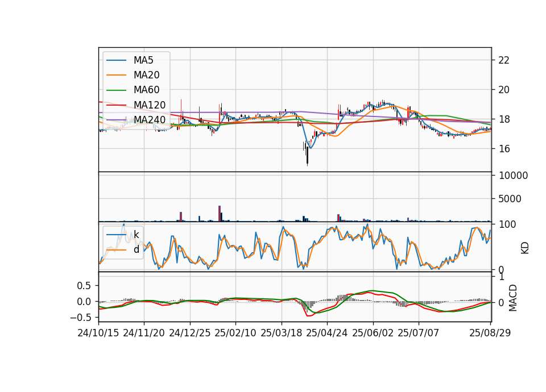Click the 24/12/25 date axis label

(190, 333)
